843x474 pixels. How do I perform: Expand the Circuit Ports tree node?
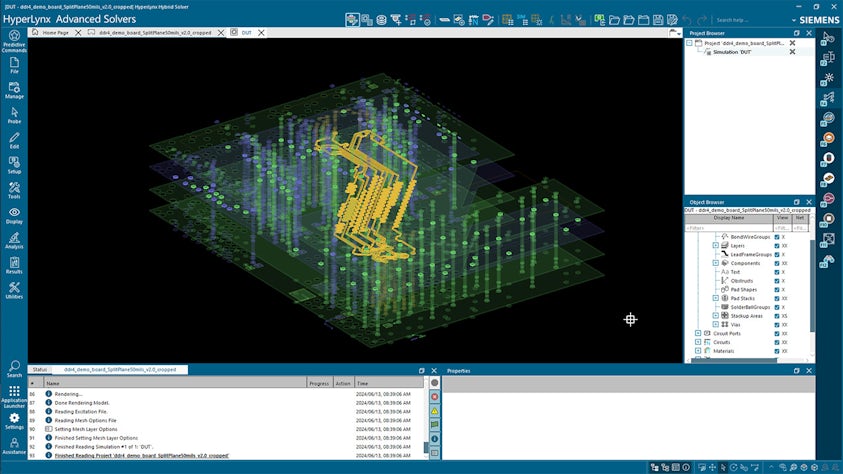click(698, 334)
